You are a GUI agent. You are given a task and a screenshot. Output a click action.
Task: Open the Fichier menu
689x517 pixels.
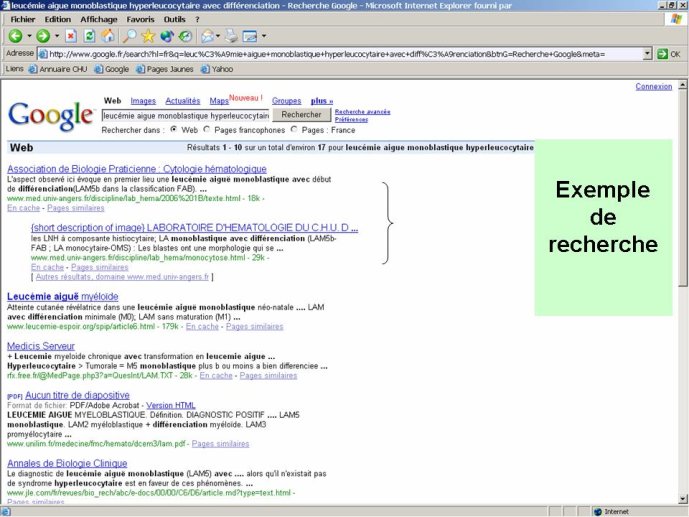click(x=23, y=19)
